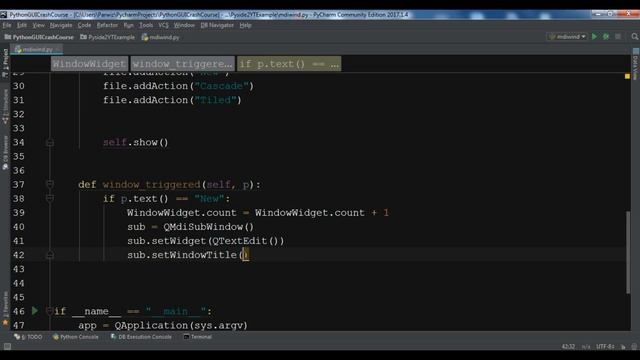The height and width of the screenshot is (360, 640).
Task: Click PythonGUICrashCourse breadcrumb in navigation bar
Action: [x=40, y=37]
